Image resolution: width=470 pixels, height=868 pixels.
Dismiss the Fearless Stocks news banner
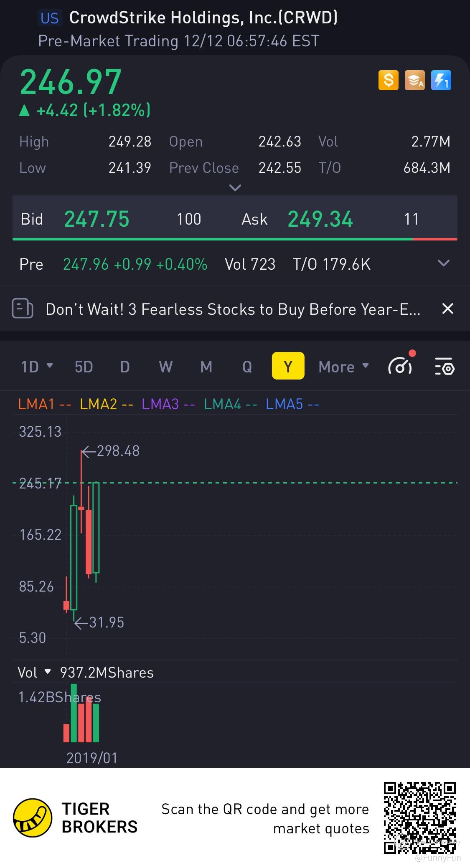click(x=447, y=309)
